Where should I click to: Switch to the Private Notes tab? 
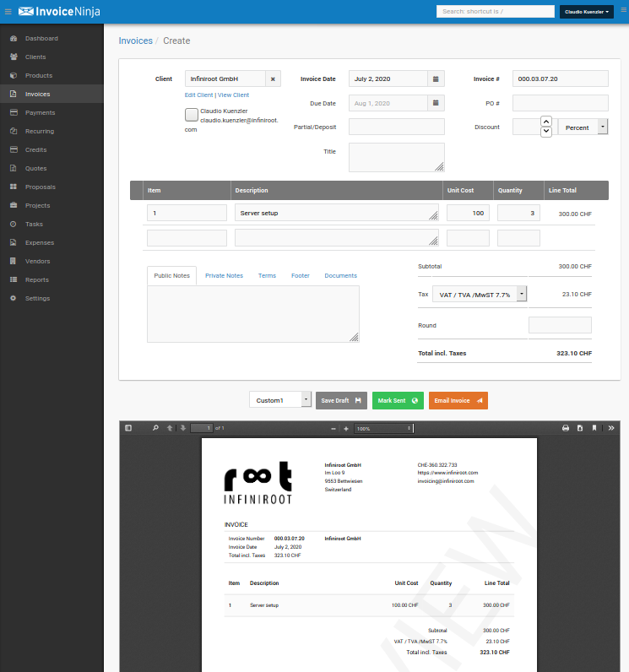[x=224, y=275]
